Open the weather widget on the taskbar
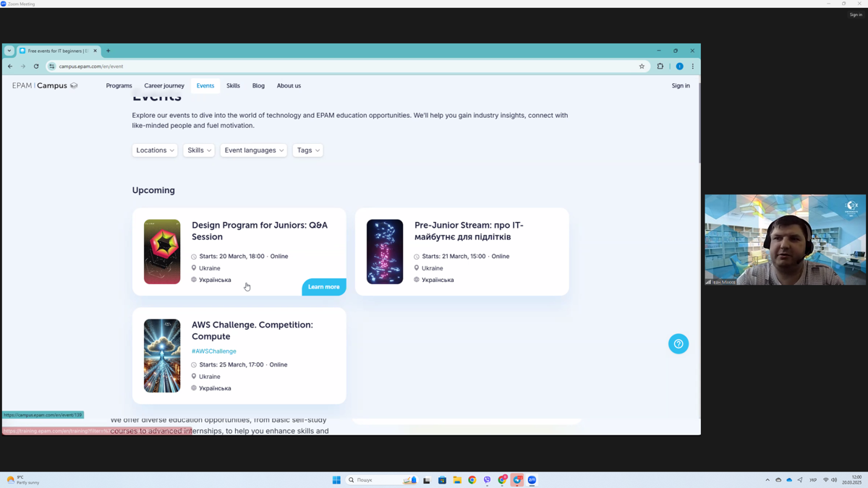Image resolution: width=868 pixels, height=488 pixels. tap(22, 480)
